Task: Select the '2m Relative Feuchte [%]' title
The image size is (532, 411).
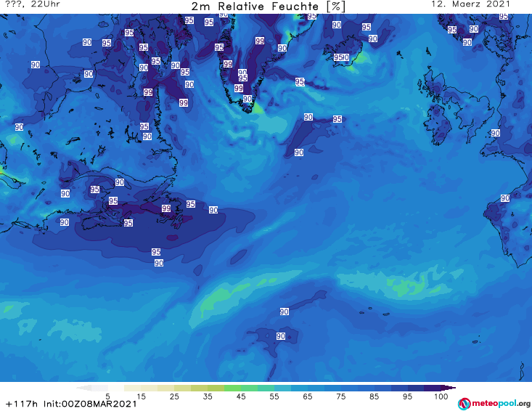Action: point(268,7)
